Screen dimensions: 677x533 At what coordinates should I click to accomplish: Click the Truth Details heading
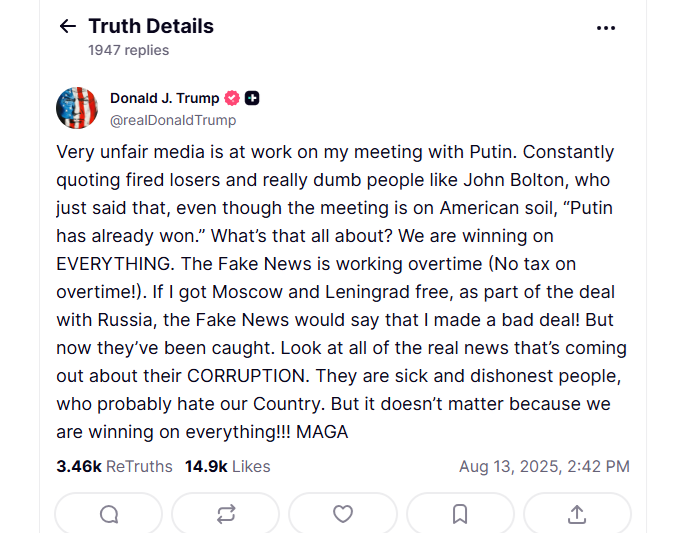(x=151, y=27)
